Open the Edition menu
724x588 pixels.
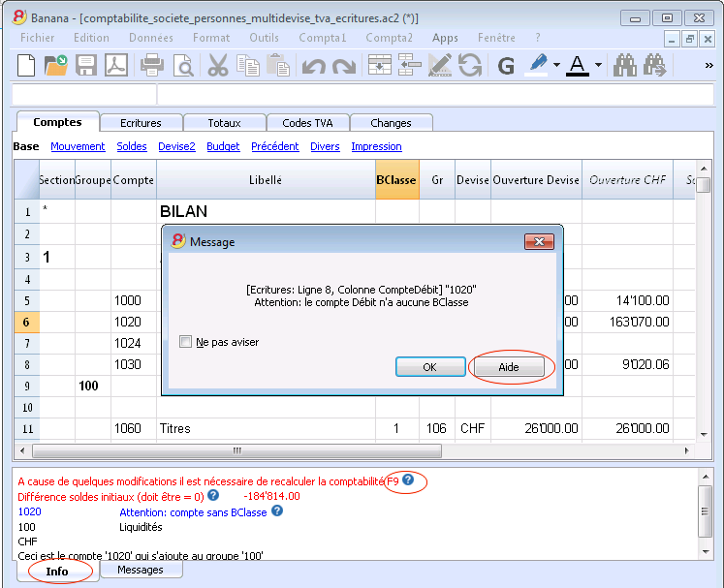[91, 38]
